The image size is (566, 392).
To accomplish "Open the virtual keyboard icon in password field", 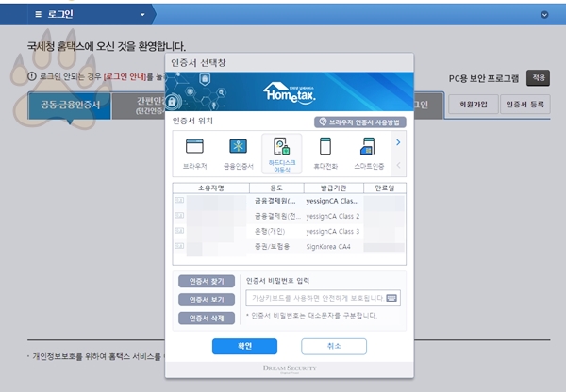I will point(391,298).
